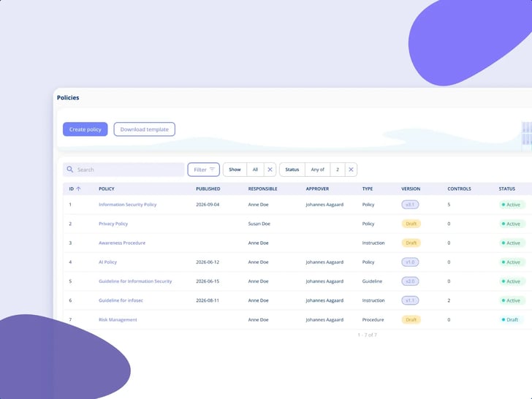Click Risk Management's Draft status badge
The width and height of the screenshot is (532, 399).
(x=511, y=319)
